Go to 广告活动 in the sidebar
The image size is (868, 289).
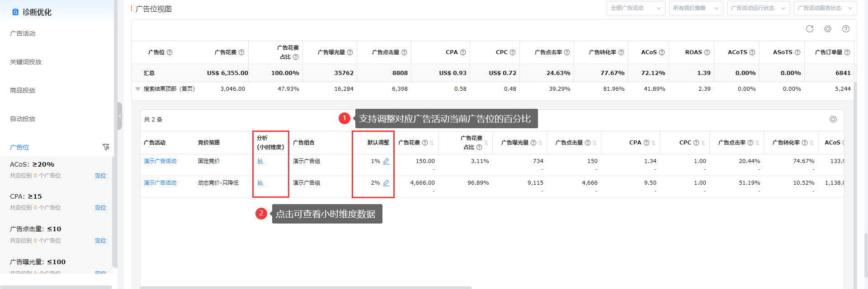(23, 33)
